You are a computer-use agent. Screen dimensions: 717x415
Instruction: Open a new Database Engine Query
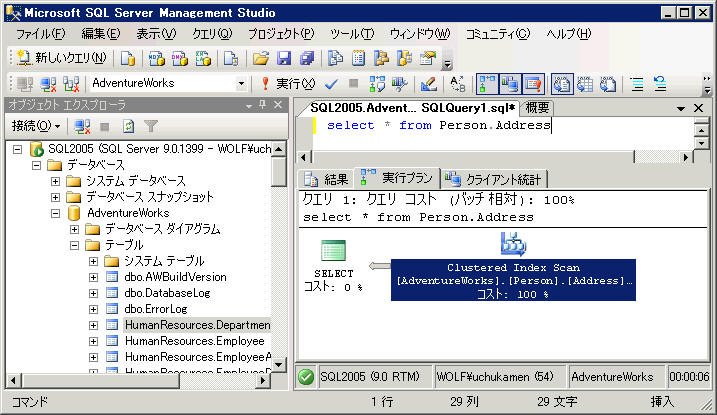[x=128, y=58]
